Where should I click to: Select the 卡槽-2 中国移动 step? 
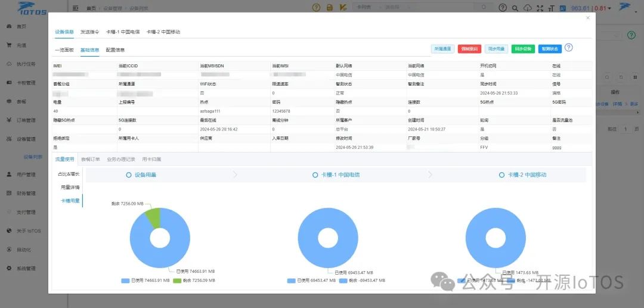click(522, 175)
